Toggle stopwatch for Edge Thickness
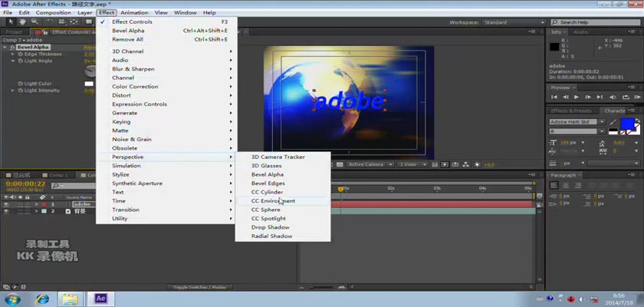This screenshot has width=644, height=307. [20, 54]
